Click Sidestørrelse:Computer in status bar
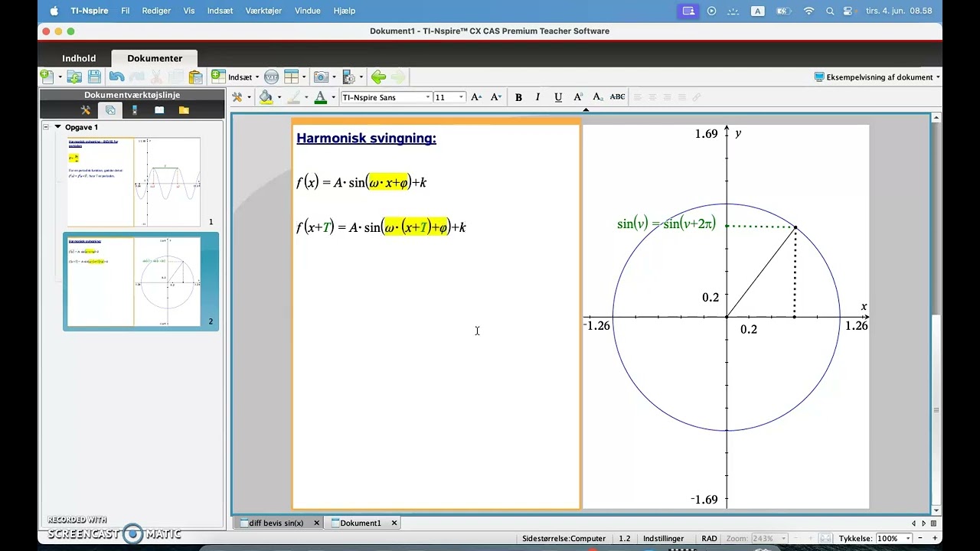Screen dimensions: 980x551 (563, 539)
